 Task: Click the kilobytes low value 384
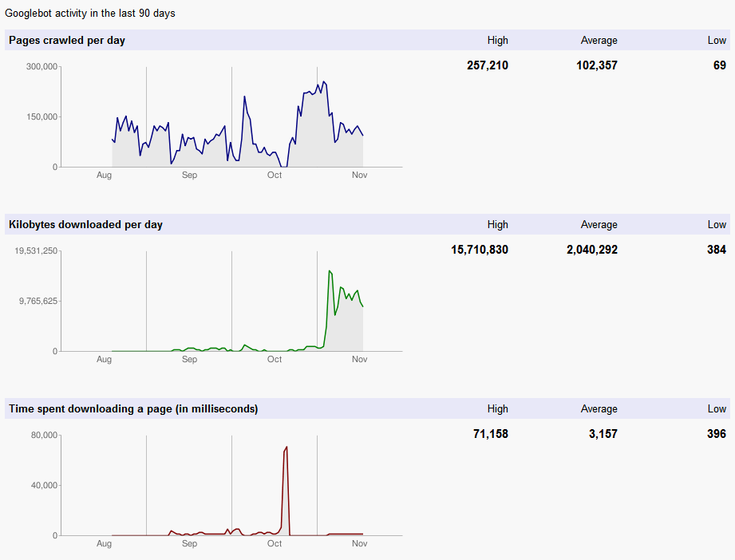point(716,250)
